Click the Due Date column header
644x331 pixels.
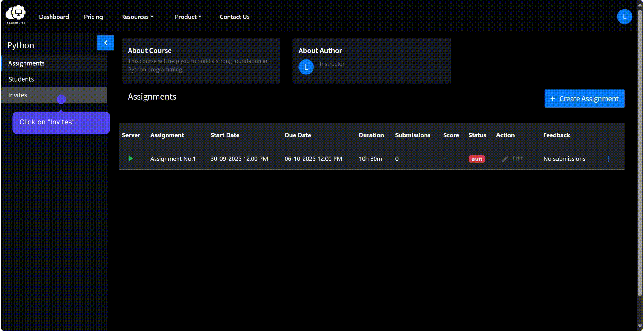click(x=298, y=135)
